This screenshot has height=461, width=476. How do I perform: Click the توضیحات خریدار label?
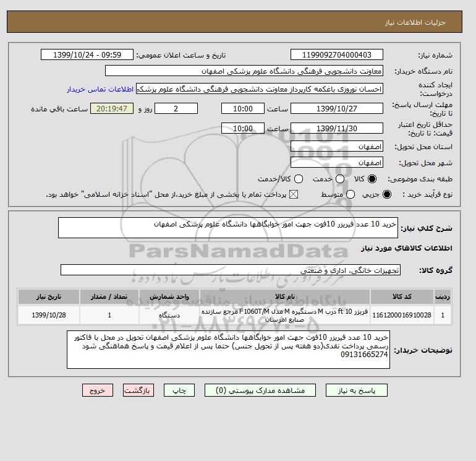pyautogui.click(x=423, y=350)
